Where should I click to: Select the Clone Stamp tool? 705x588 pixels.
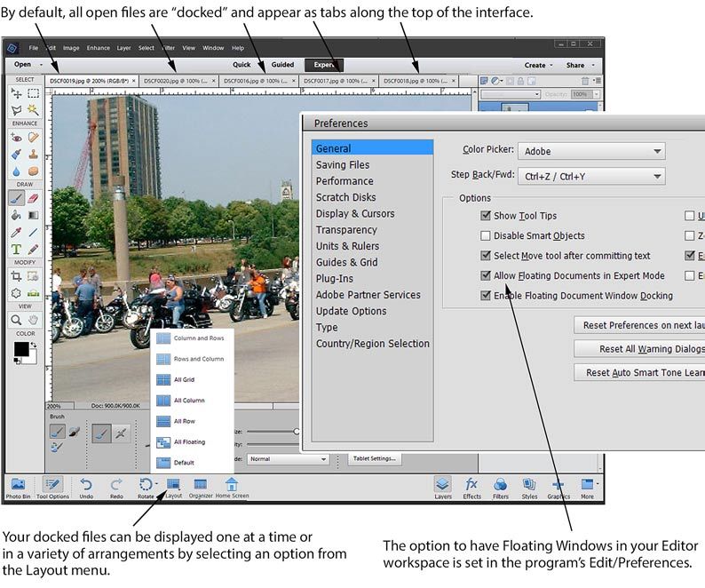click(x=33, y=155)
